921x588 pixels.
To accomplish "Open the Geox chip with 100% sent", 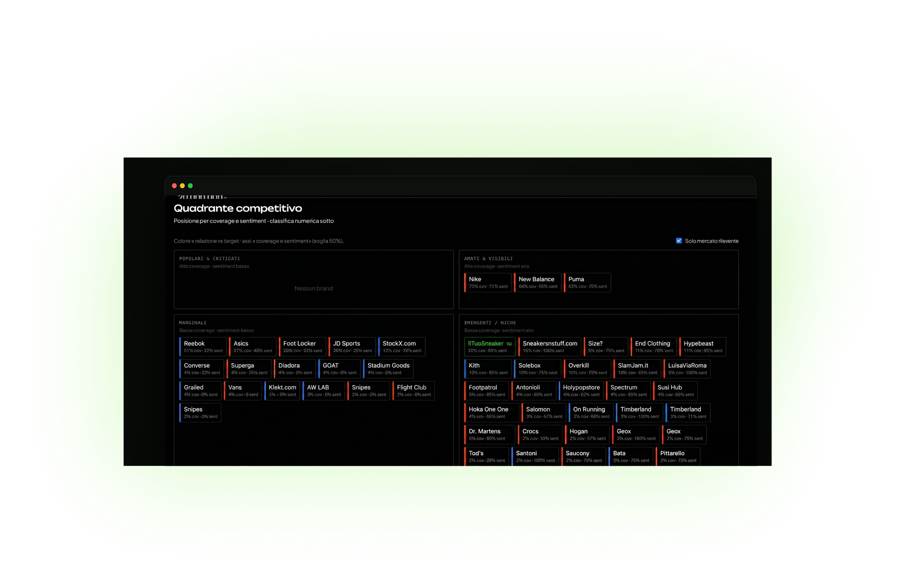I will tap(636, 435).
